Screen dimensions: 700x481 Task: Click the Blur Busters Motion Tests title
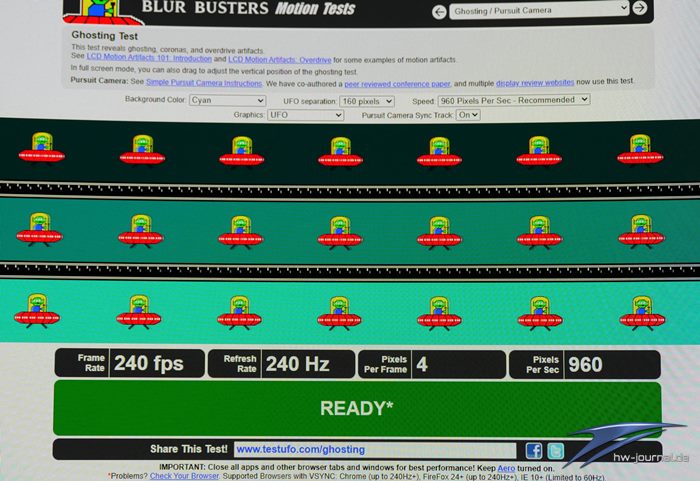[248, 8]
